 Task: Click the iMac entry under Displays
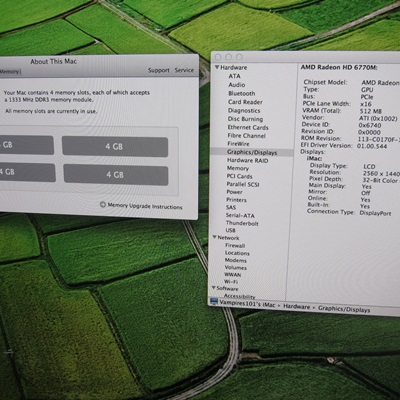coord(314,158)
